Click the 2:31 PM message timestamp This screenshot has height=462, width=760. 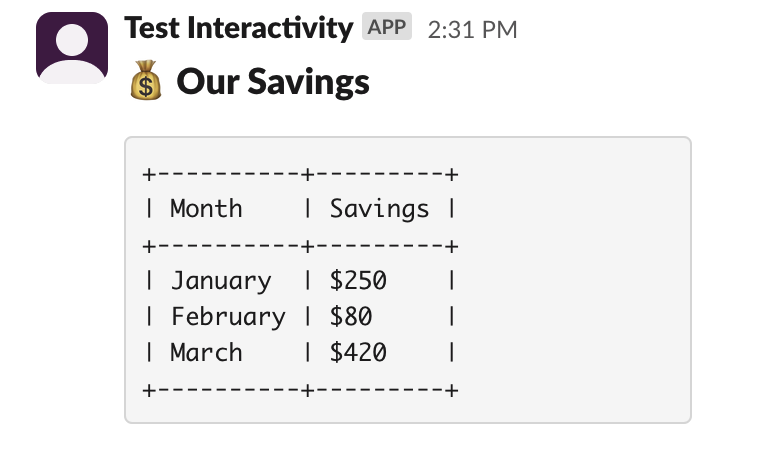[x=472, y=29]
